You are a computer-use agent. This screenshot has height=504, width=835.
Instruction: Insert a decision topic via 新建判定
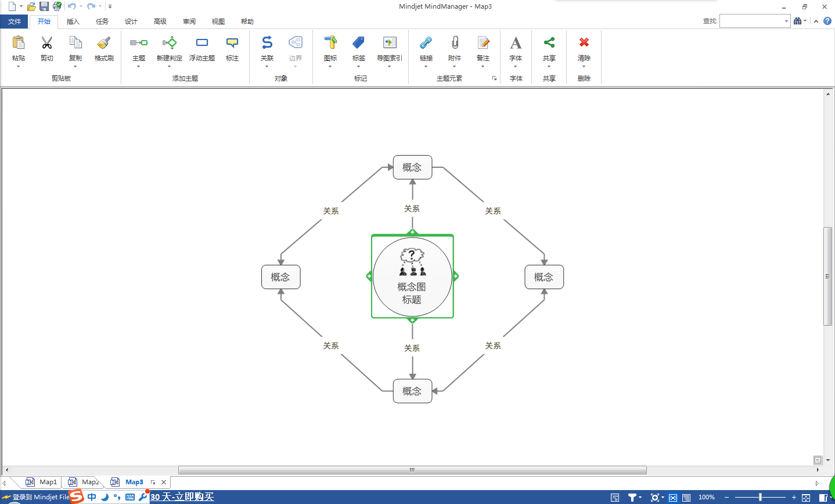pyautogui.click(x=170, y=42)
